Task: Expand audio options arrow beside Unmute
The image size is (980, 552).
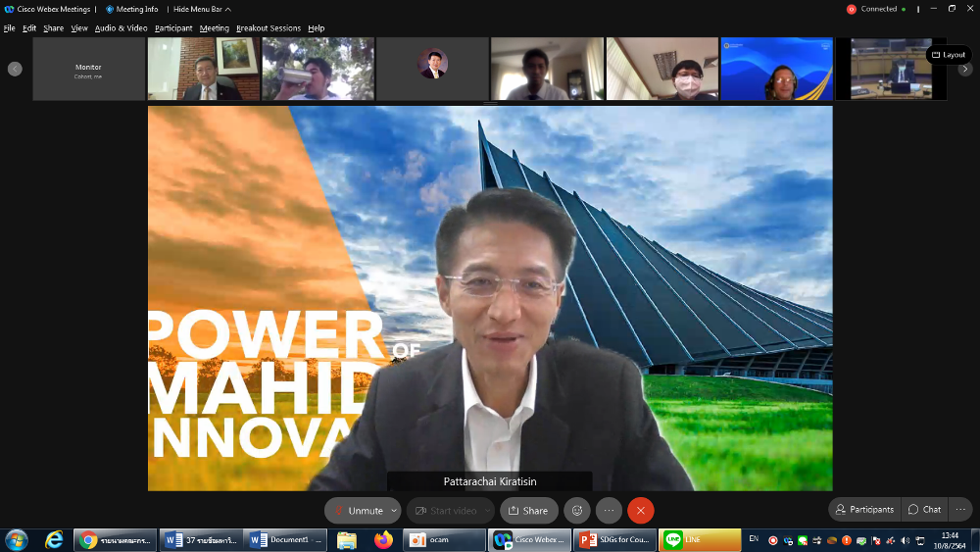Action: (394, 511)
